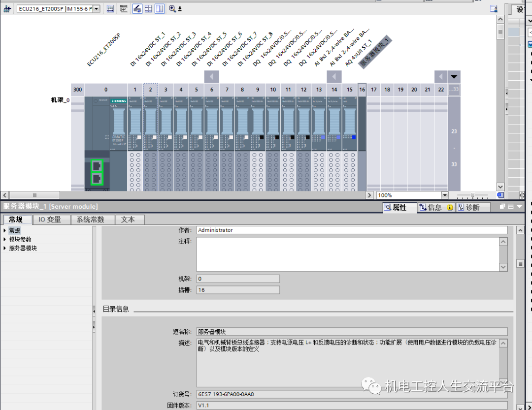532x410 pixels.
Task: Open the ECU216_ET200SP device dropdown
Action: (97, 9)
